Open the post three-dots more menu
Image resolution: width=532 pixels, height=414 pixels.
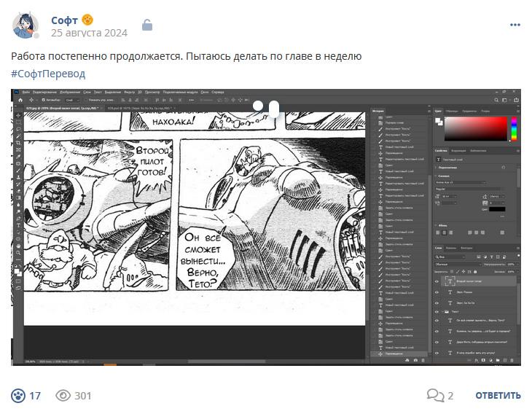pos(515,25)
